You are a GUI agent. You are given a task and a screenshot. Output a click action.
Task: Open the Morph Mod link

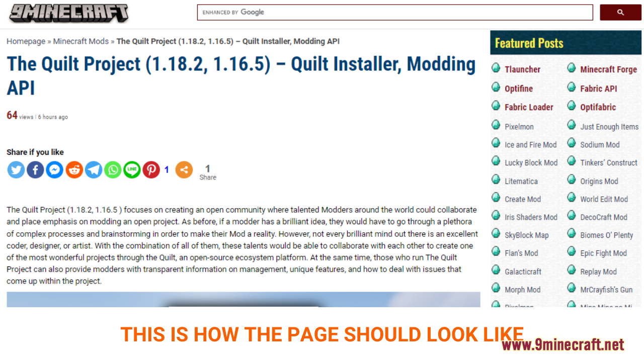point(522,290)
